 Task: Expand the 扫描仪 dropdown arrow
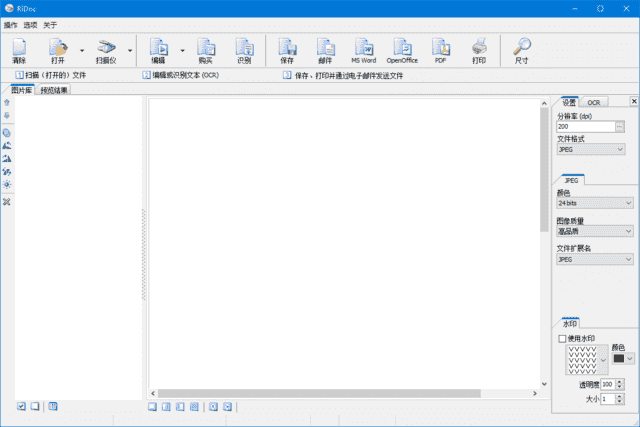click(130, 51)
